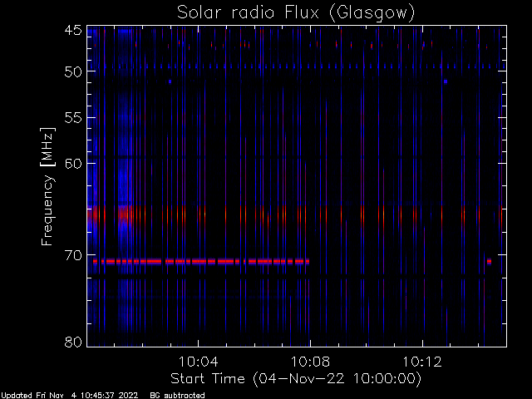Click the 50 frequency tick label
This screenshot has width=532, height=399.
[x=73, y=71]
